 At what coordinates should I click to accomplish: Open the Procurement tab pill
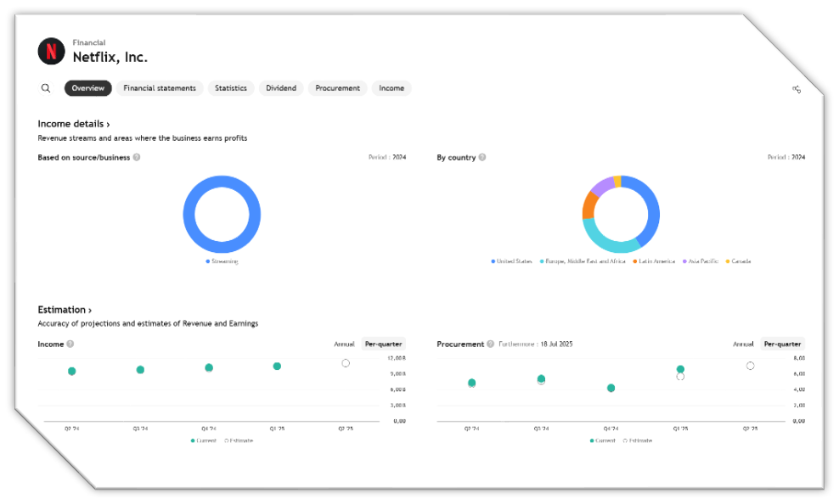(x=338, y=88)
